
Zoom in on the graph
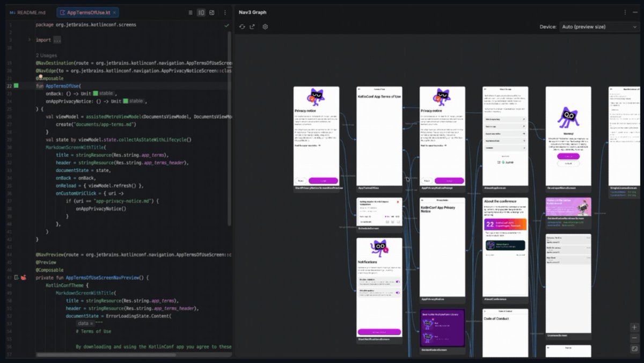pos(634,328)
